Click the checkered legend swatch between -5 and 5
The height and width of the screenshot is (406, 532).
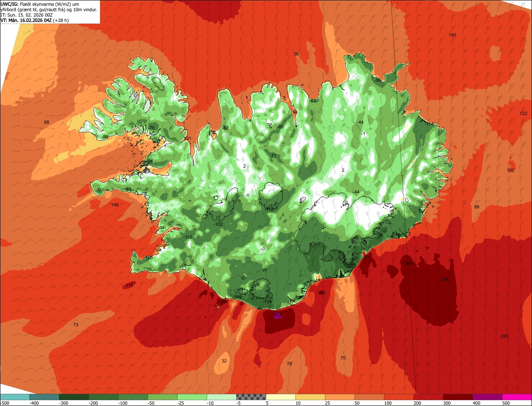[x=251, y=397]
